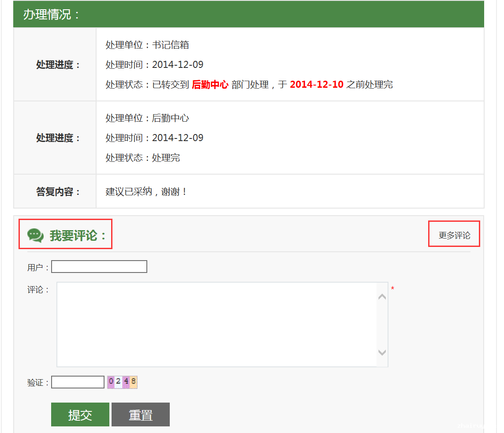Click scroll down arrow in comment box

tap(382, 352)
